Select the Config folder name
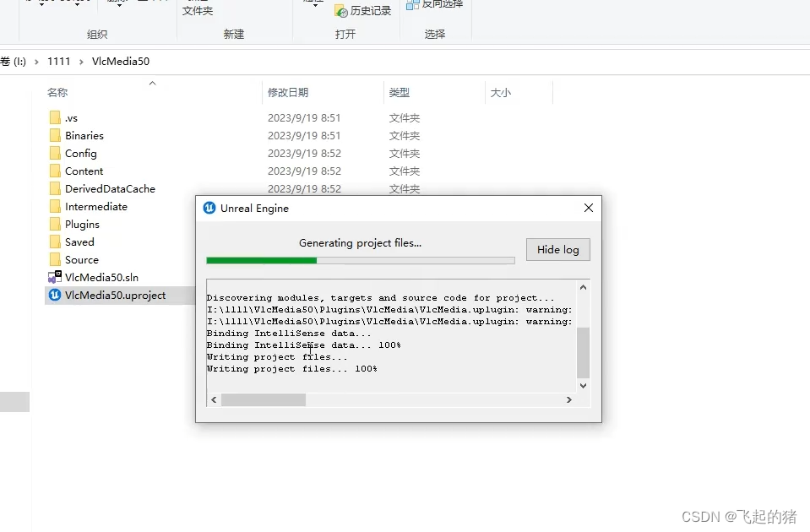The height and width of the screenshot is (532, 810). [x=80, y=154]
